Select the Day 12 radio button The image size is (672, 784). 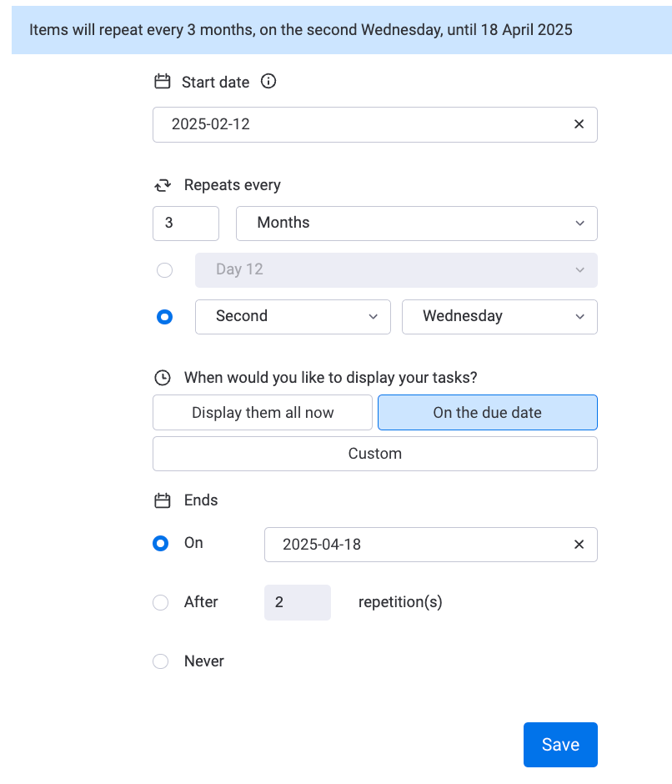(164, 270)
